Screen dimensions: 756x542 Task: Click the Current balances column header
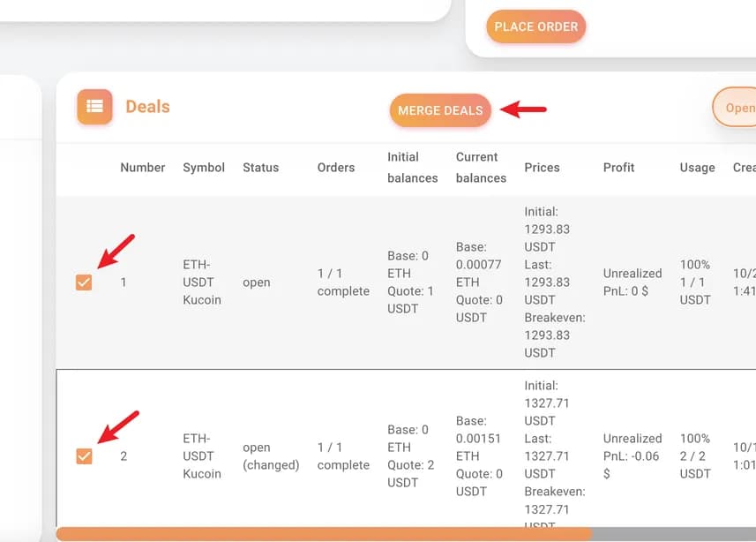point(481,168)
